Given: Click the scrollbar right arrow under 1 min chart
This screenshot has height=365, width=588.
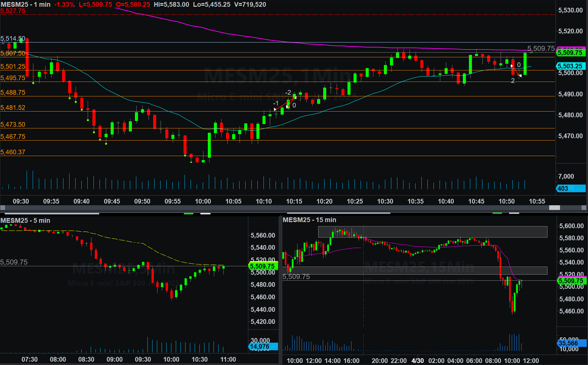Looking at the screenshot, I should [x=585, y=208].
